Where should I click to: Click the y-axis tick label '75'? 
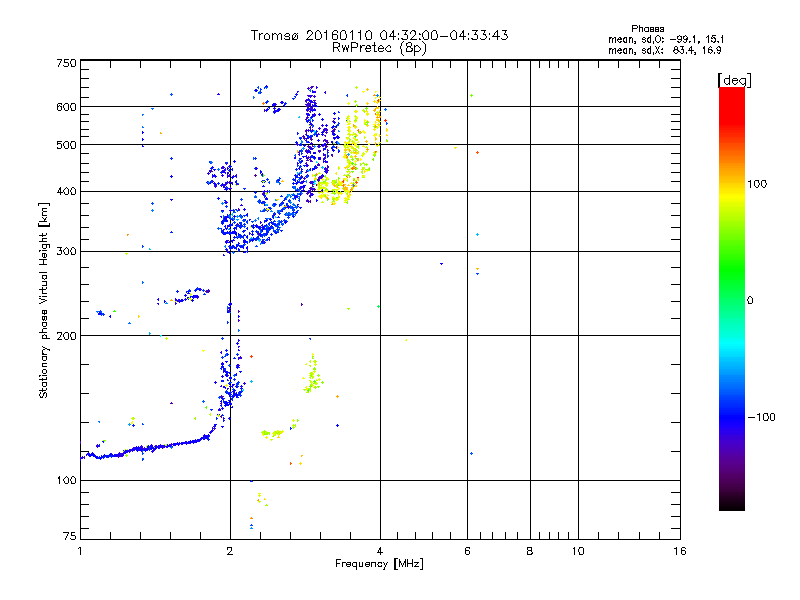tap(70, 536)
